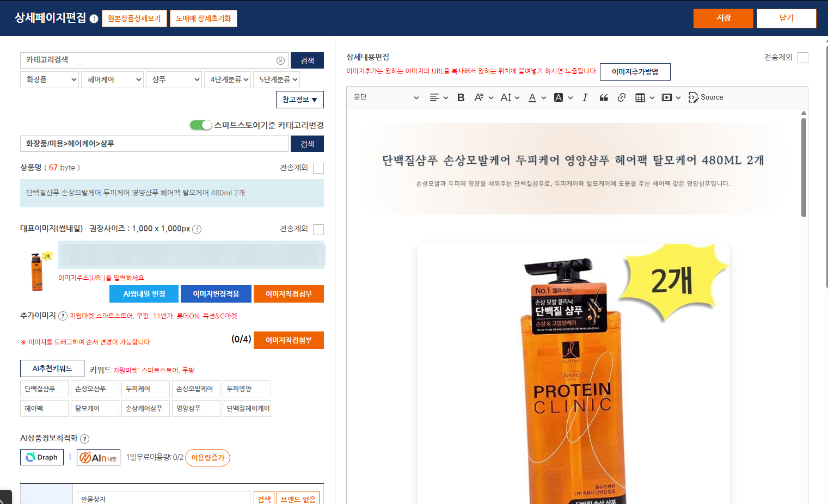Expand text alignment options arrow
The image size is (828, 504).
[446, 98]
